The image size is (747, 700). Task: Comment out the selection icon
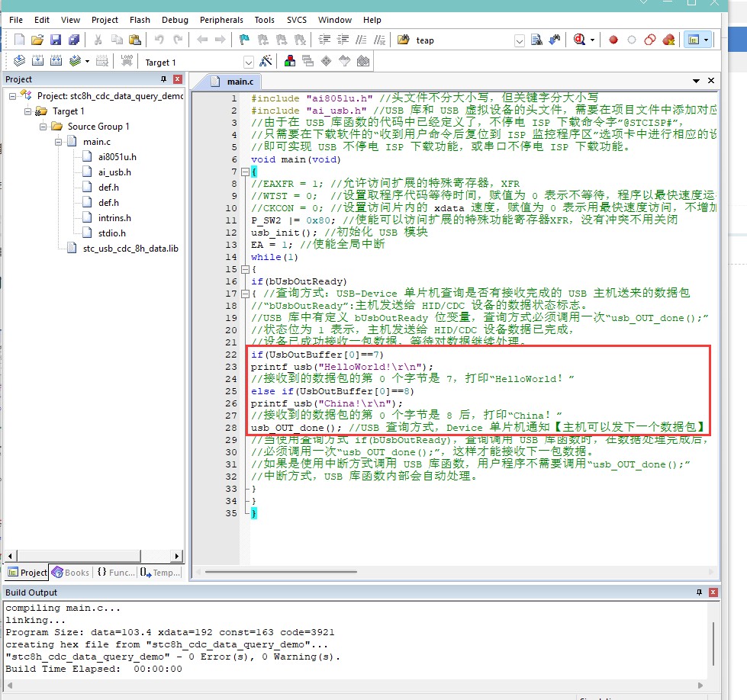click(362, 40)
